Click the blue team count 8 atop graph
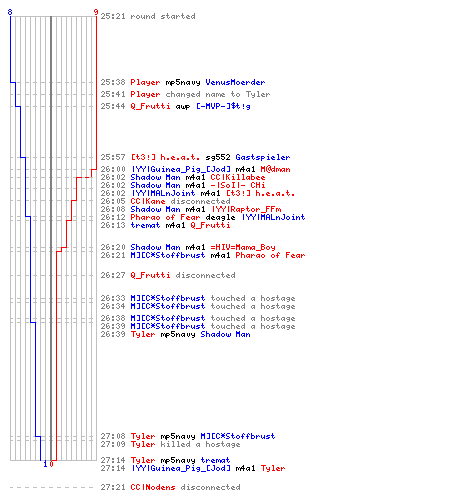 [10, 12]
